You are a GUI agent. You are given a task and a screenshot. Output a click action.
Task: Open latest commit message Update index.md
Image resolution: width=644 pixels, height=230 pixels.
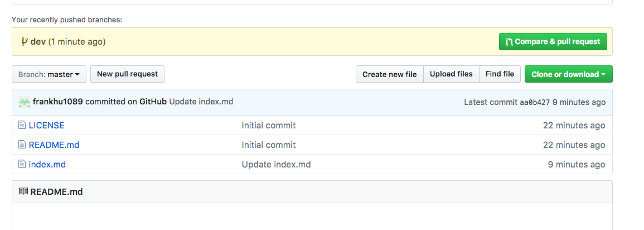pos(201,102)
